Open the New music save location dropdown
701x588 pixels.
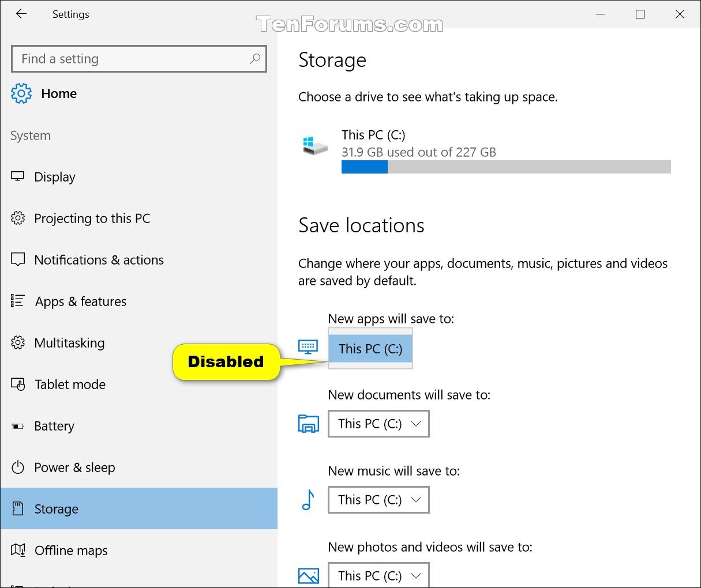pos(378,500)
